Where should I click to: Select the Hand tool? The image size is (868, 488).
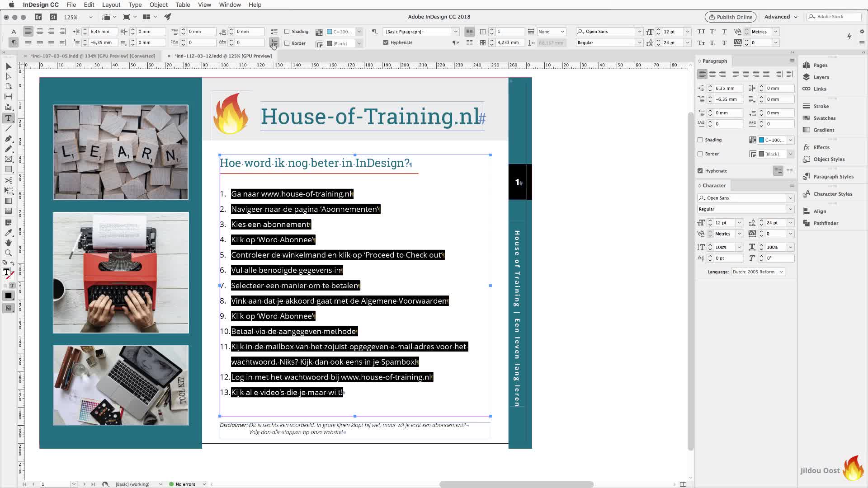click(x=8, y=243)
